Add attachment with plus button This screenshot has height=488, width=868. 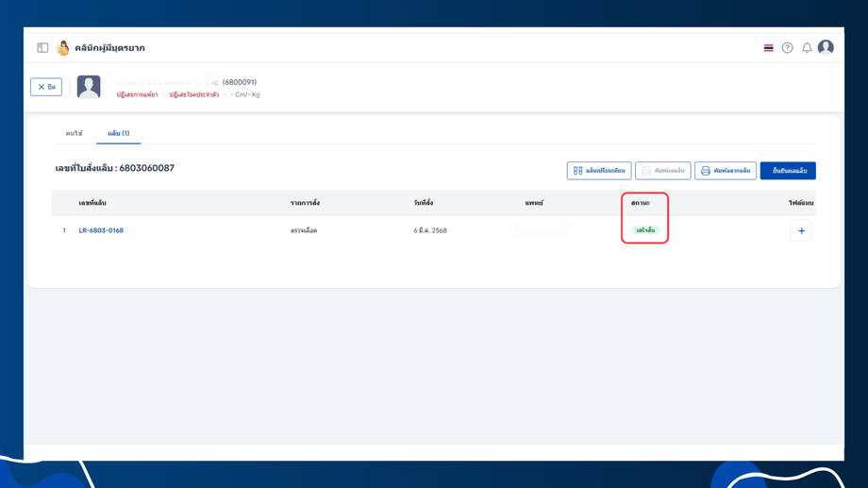(801, 231)
